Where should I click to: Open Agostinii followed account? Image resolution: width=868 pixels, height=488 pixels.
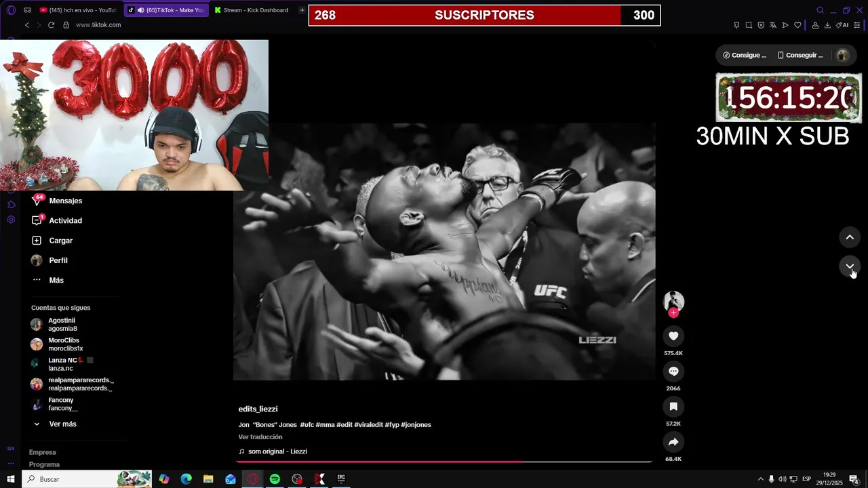point(61,325)
